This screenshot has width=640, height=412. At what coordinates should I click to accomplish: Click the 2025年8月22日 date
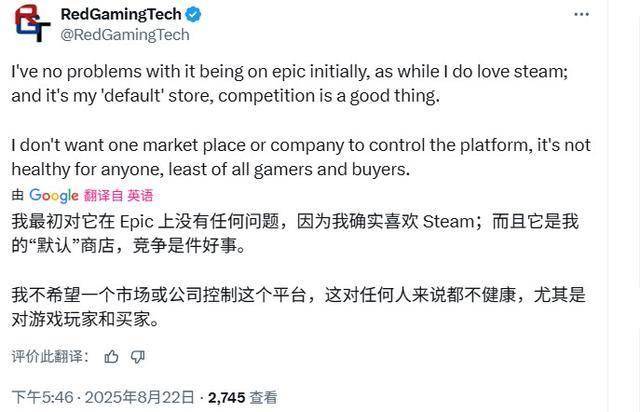[140, 397]
